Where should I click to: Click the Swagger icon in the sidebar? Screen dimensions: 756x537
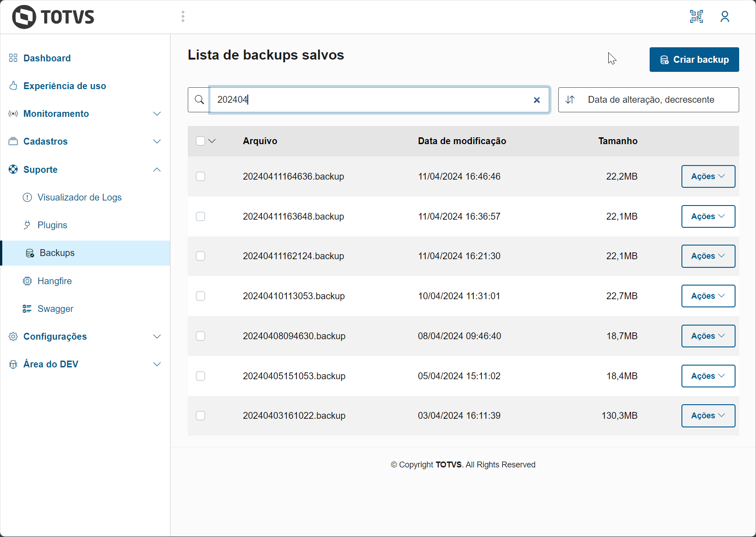28,309
